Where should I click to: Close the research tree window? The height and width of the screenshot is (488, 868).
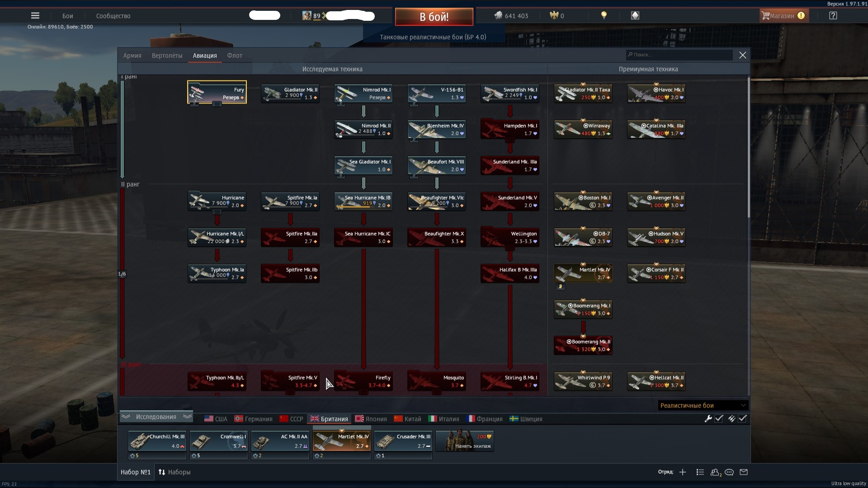742,55
